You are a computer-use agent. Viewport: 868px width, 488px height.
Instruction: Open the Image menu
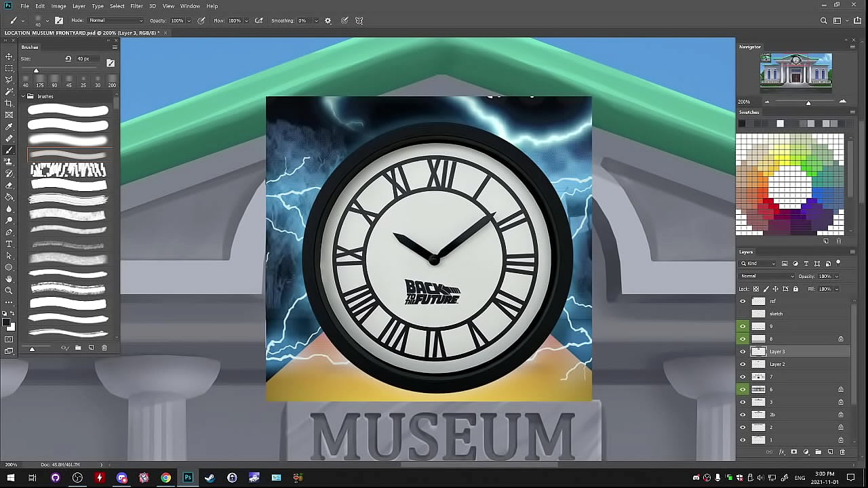click(x=59, y=6)
